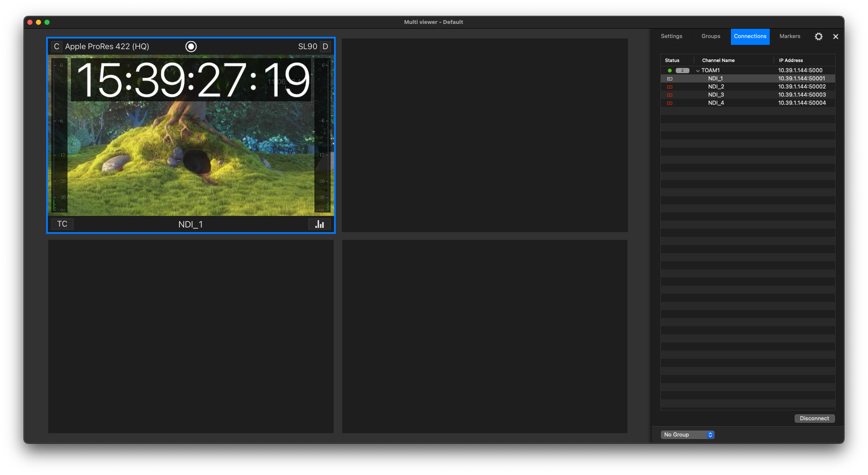Select the TOAM1 channel name

[710, 71]
